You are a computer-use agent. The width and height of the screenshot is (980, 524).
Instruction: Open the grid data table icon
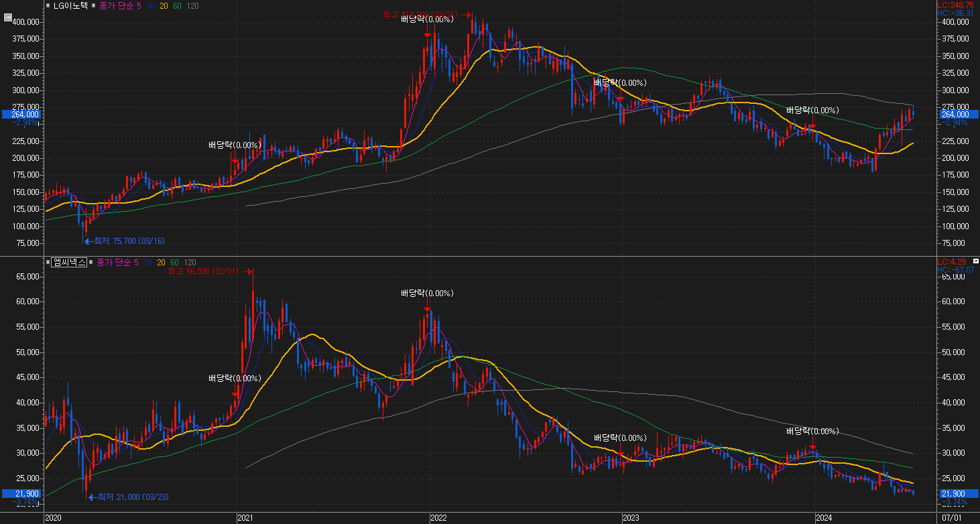8,18
